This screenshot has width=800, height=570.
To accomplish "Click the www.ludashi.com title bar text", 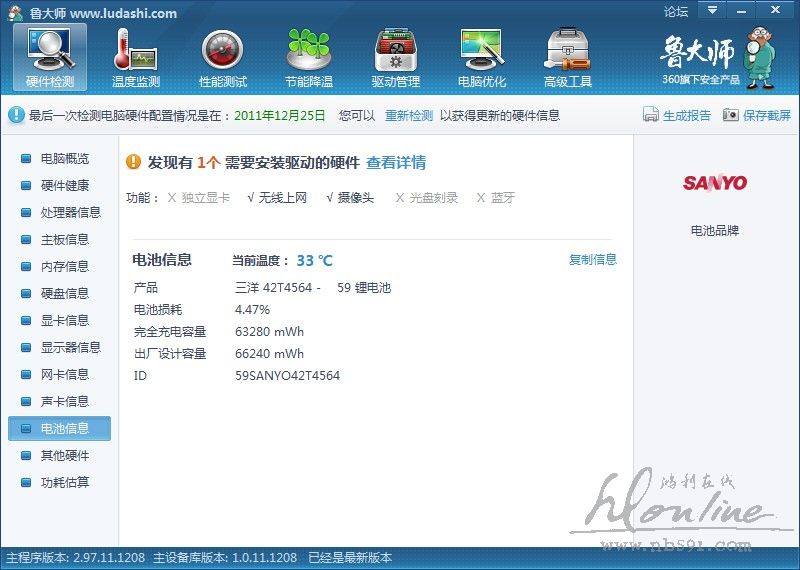I will (x=123, y=13).
